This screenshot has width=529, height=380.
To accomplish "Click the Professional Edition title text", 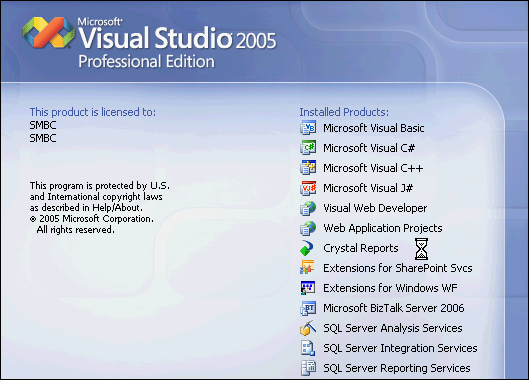I will [x=146, y=62].
